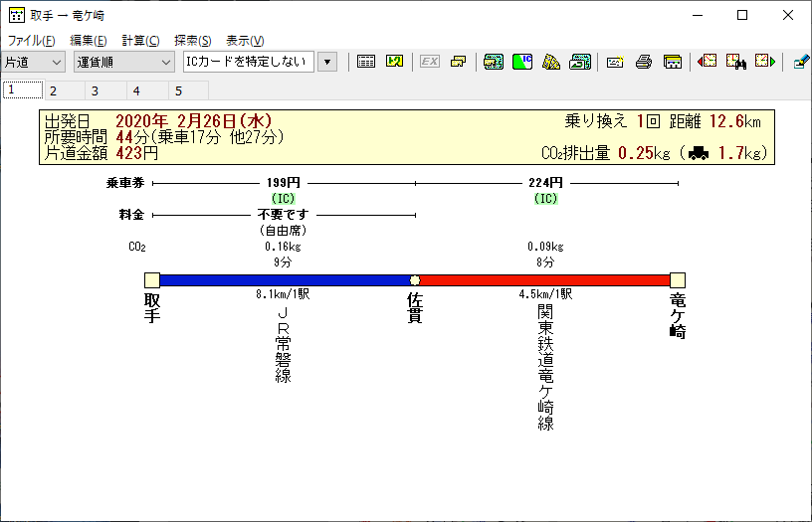
Task: Print the route using printer icon
Action: click(x=644, y=62)
